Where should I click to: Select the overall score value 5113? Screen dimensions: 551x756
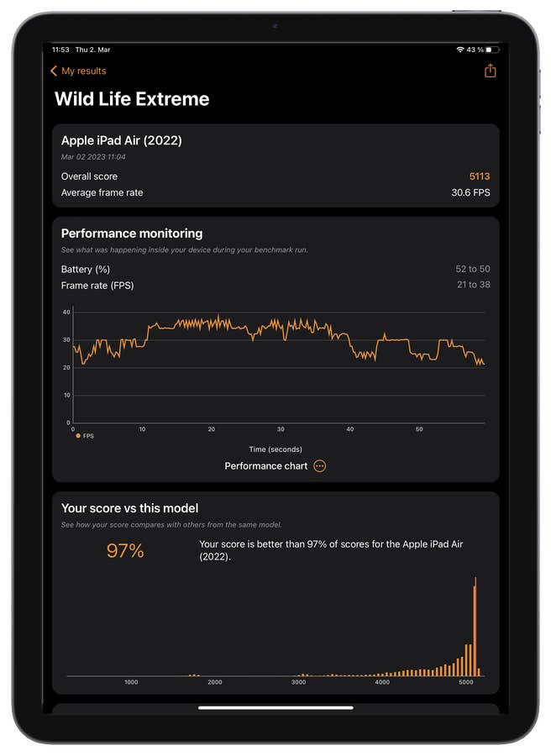[x=479, y=176]
